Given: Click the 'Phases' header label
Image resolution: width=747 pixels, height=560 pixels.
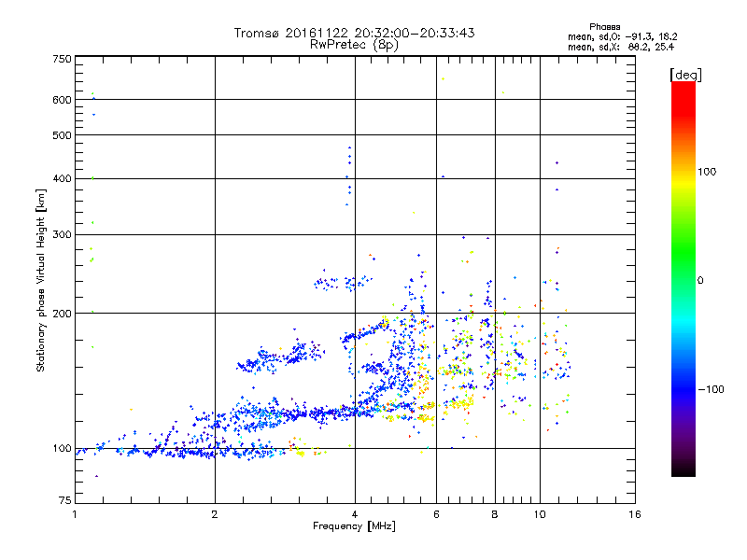Looking at the screenshot, I should pyautogui.click(x=604, y=27).
